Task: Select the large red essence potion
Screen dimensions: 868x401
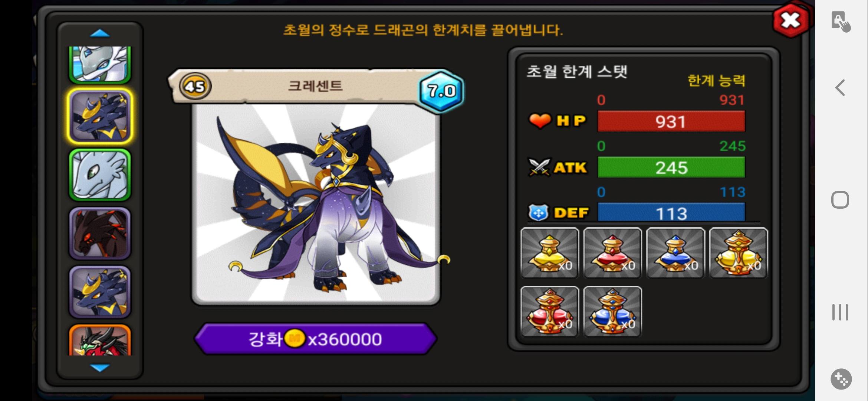Action: tap(549, 312)
